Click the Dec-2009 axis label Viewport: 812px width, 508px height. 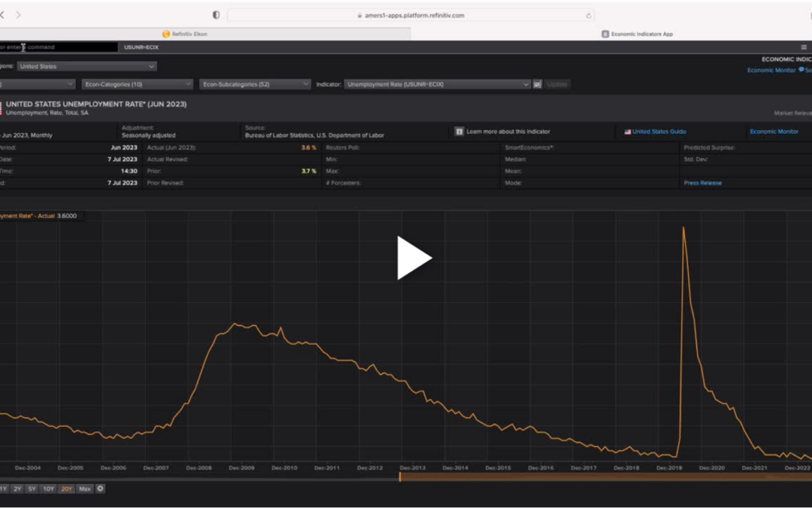tap(241, 467)
